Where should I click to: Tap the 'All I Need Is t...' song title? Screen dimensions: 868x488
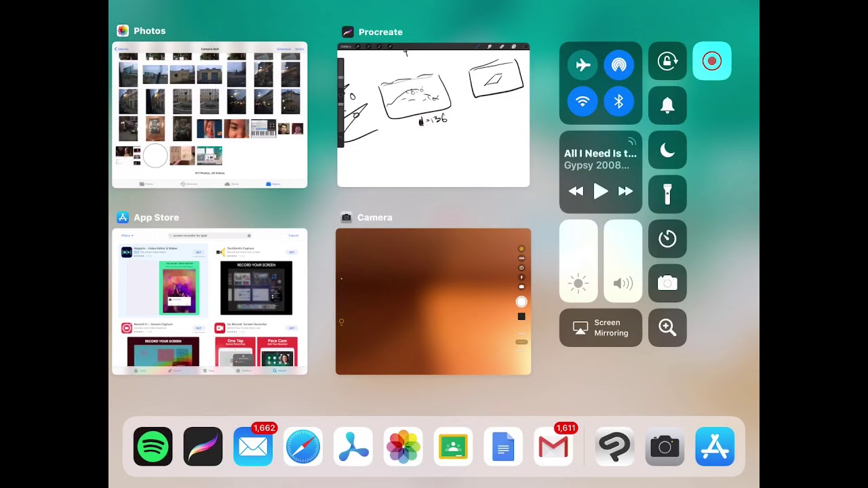[600, 153]
